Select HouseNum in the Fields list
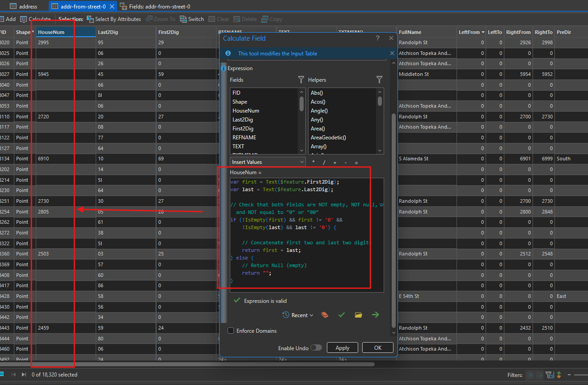The height and width of the screenshot is (385, 588). 246,111
